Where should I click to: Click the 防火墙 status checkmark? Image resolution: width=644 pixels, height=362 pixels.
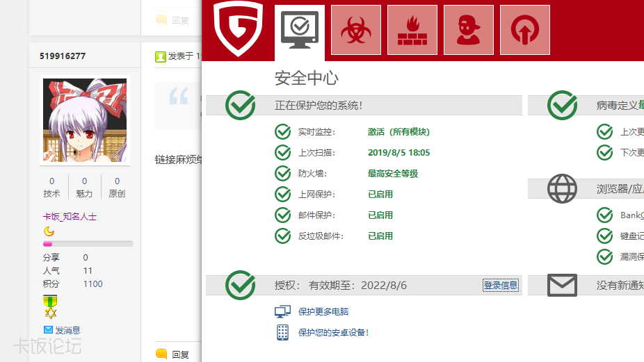282,174
